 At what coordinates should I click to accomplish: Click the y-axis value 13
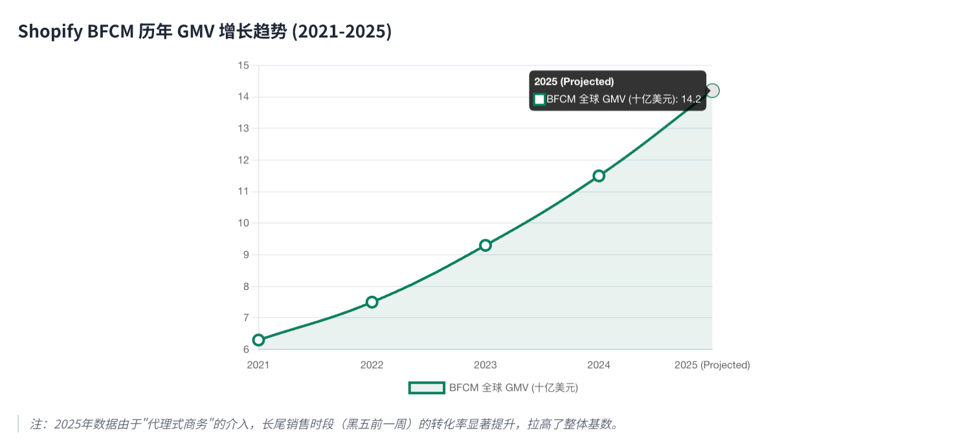click(243, 128)
